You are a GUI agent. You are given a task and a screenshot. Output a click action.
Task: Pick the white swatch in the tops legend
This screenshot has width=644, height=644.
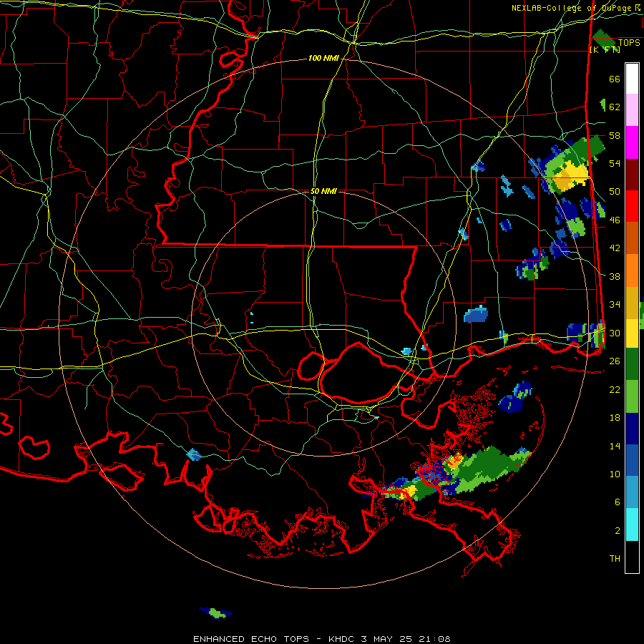[x=632, y=79]
